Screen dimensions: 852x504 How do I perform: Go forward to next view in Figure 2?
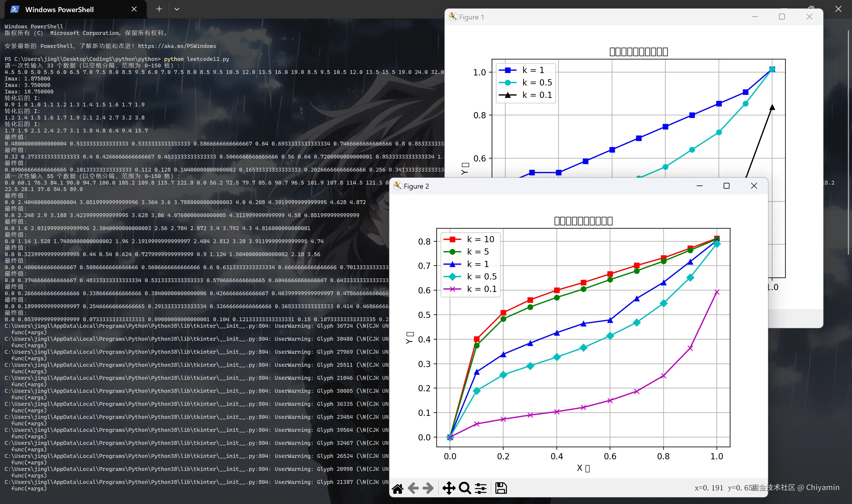428,488
